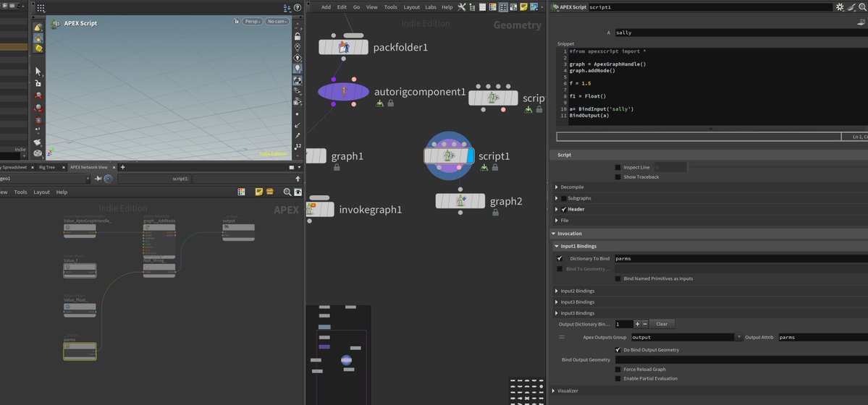Open the Persp viewport dropdown
The width and height of the screenshot is (868, 405).
(x=252, y=22)
